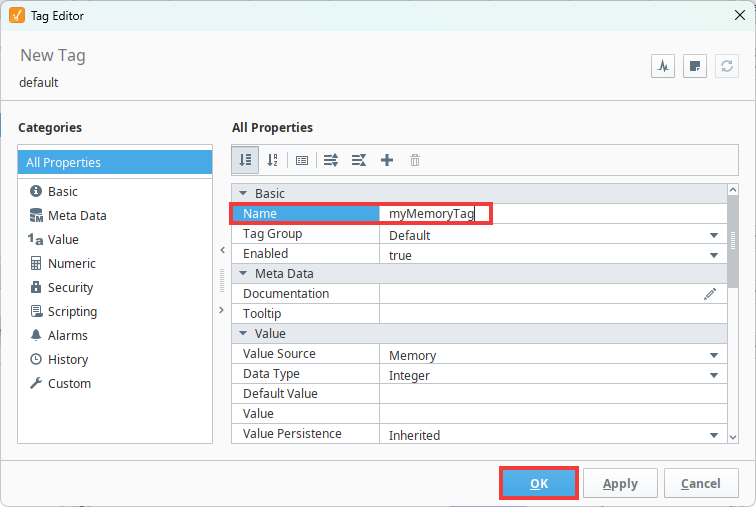Add custom property plus icon
Image resolution: width=756 pixels, height=507 pixels.
pos(387,160)
